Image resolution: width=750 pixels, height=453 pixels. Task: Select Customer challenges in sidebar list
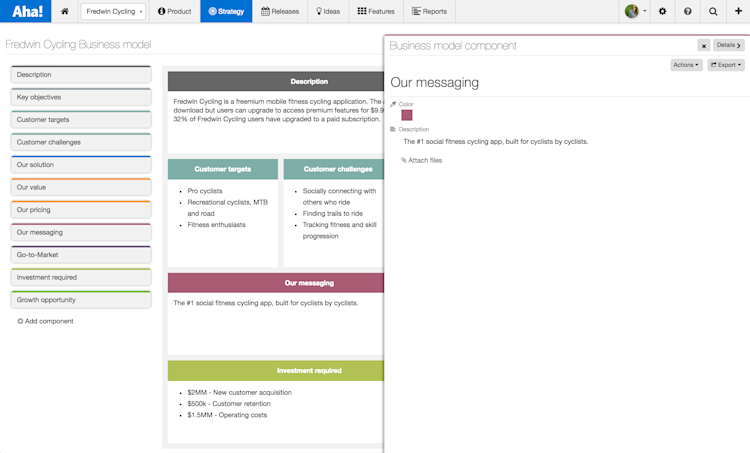[81, 142]
